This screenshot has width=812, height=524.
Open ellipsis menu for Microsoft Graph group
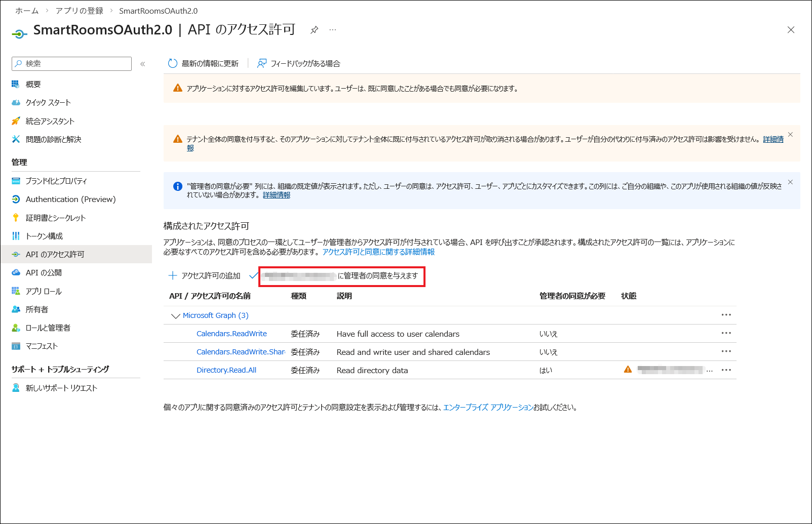coord(726,315)
